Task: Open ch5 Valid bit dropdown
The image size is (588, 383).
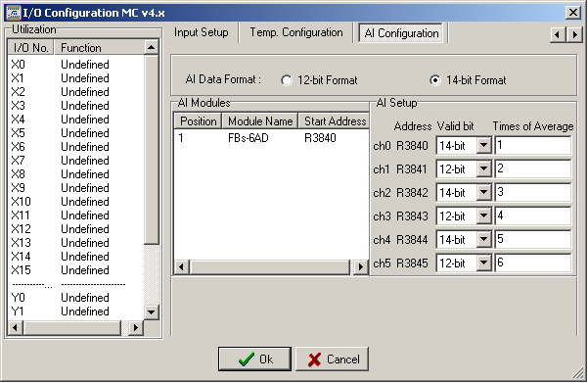Action: [x=483, y=263]
